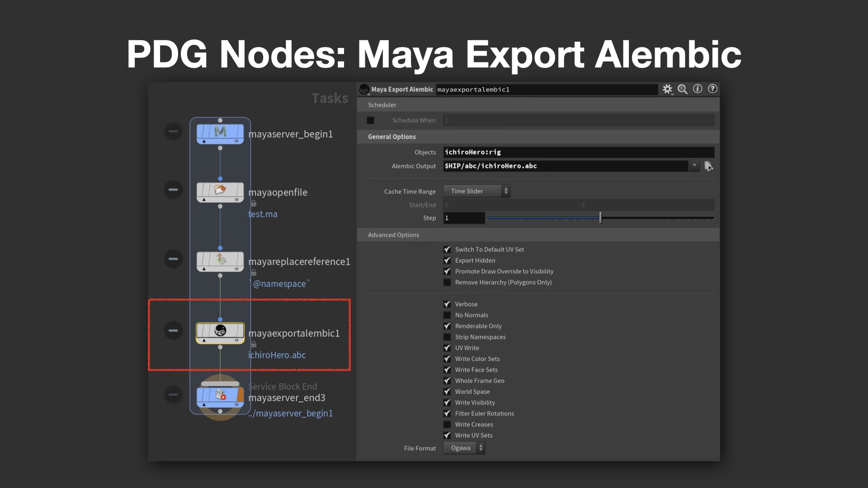Enable Write Creases checkbox
The width and height of the screenshot is (868, 488).
pos(447,424)
